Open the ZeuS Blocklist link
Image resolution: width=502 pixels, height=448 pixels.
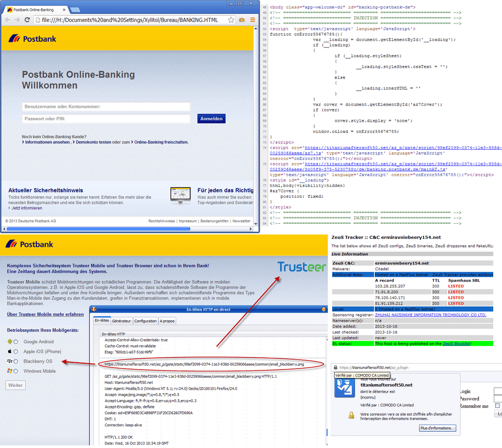tap(456, 343)
